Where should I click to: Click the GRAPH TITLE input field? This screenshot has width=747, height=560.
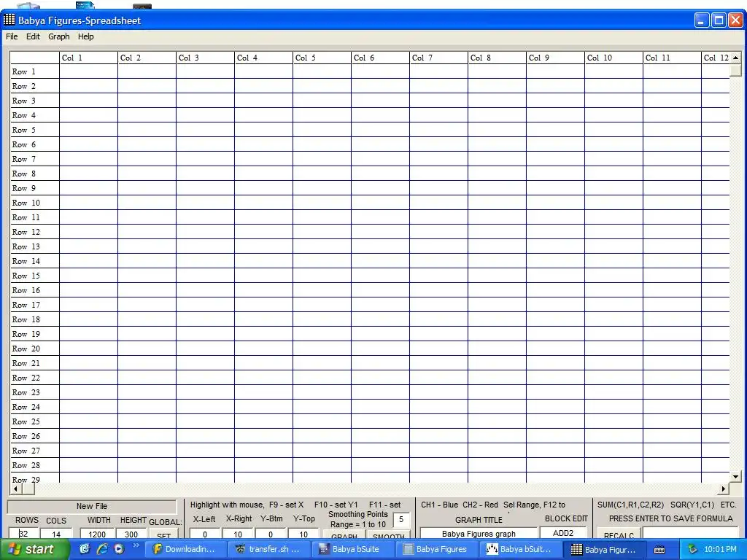(x=479, y=533)
